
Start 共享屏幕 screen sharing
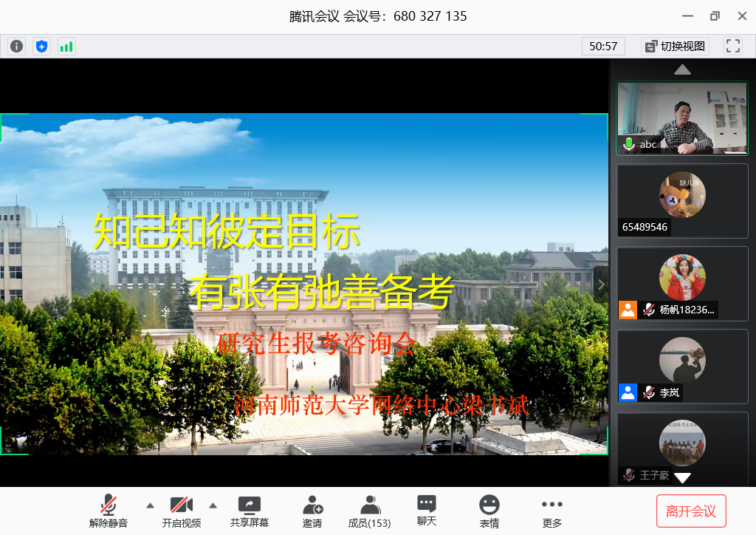click(x=249, y=511)
